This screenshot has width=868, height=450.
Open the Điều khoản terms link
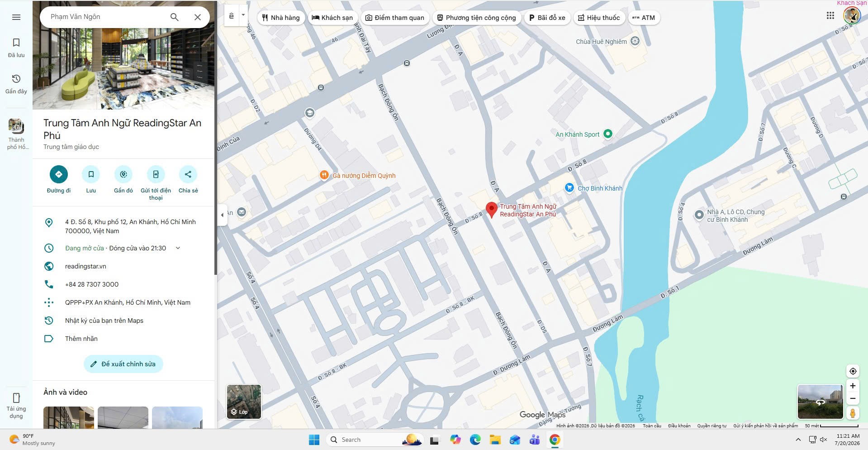679,426
